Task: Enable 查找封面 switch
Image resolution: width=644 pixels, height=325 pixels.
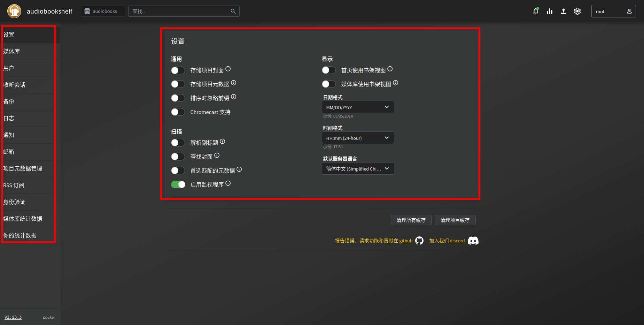Action: [x=178, y=157]
